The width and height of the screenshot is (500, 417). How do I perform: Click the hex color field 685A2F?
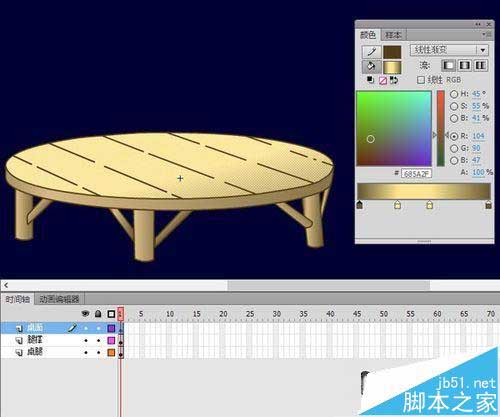pos(416,174)
